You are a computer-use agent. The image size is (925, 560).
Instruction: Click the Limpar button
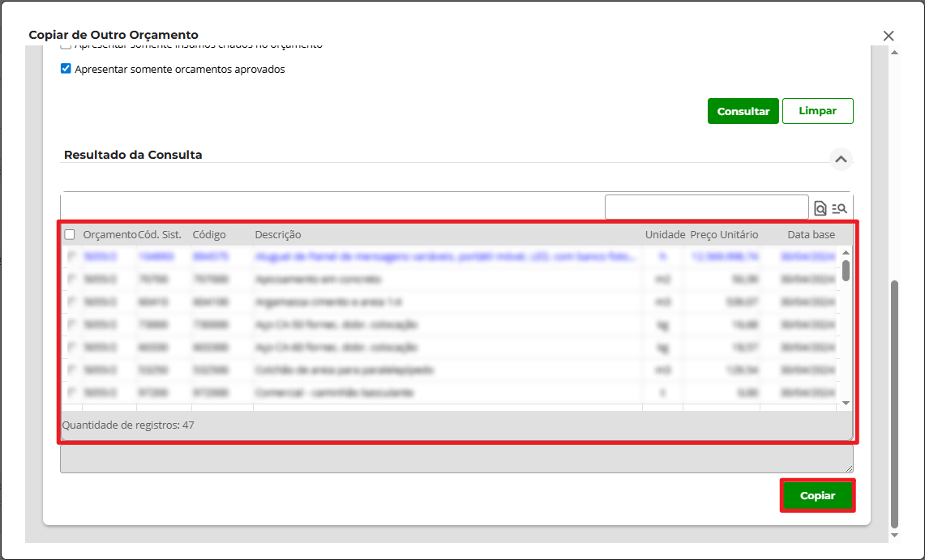(817, 111)
